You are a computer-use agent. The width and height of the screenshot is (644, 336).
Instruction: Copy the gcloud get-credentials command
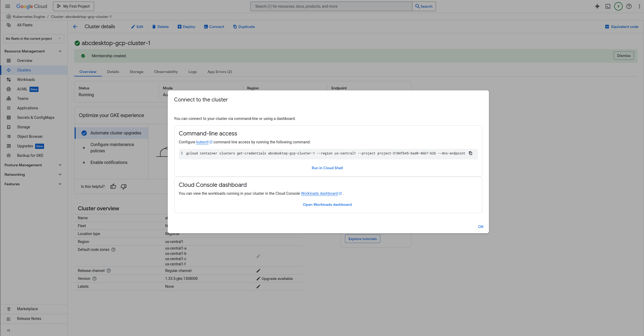pos(470,153)
